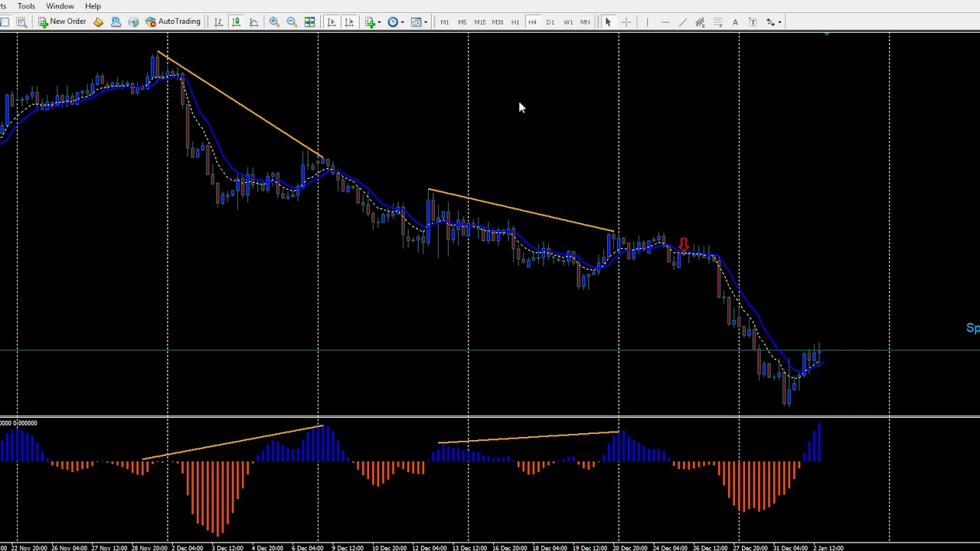
Task: Open the Help menu
Action: pyautogui.click(x=93, y=6)
